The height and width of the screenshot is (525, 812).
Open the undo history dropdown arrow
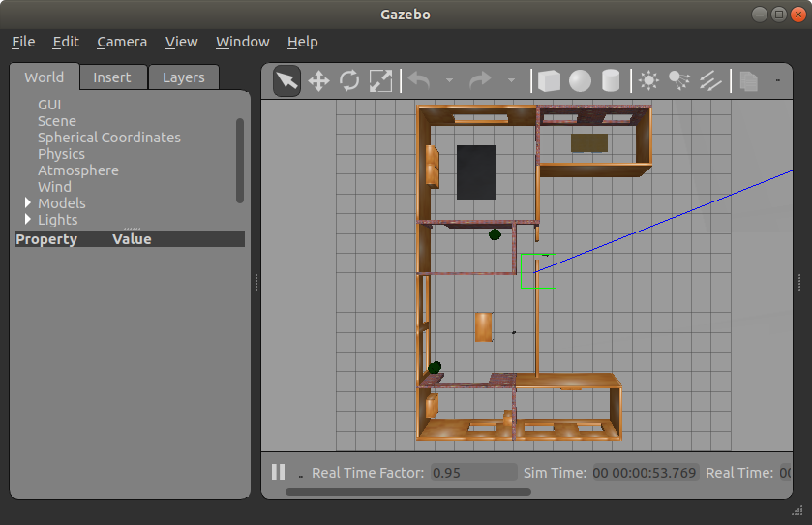(x=449, y=80)
